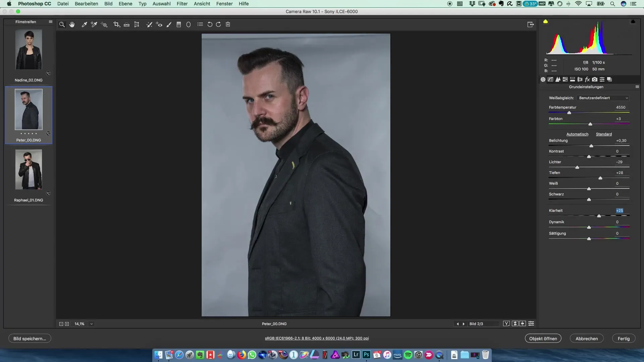The image size is (644, 362).
Task: Open Spotlight search in menu bar
Action: (612, 4)
